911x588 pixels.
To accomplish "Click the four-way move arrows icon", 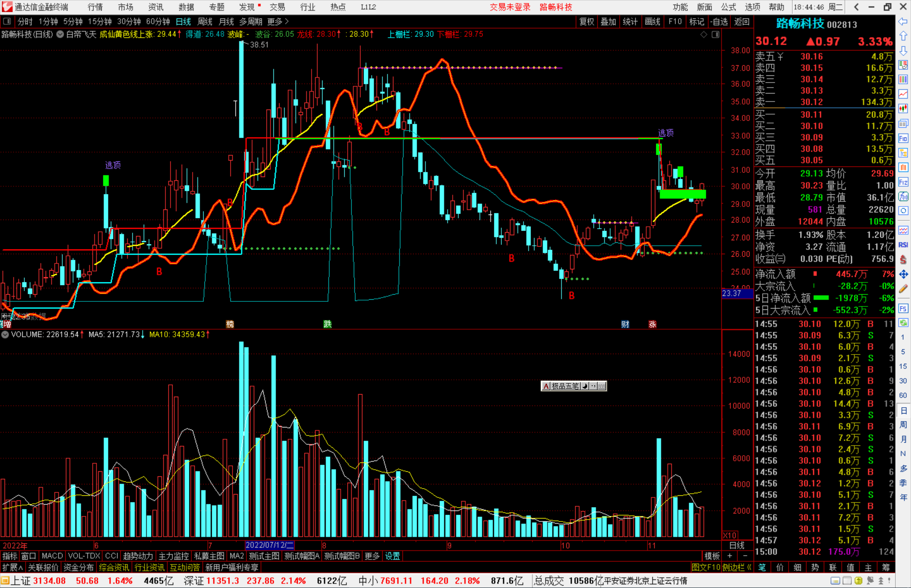I will click(903, 274).
